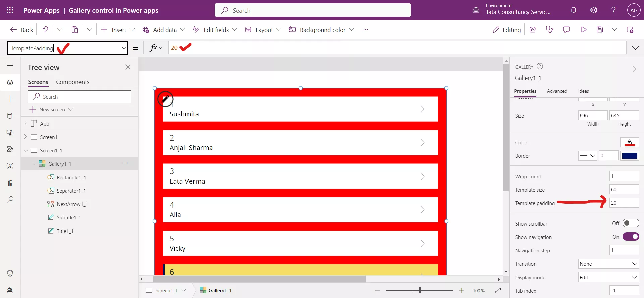The image size is (644, 298).
Task: Open the App checker stethoscope icon
Action: (x=549, y=30)
